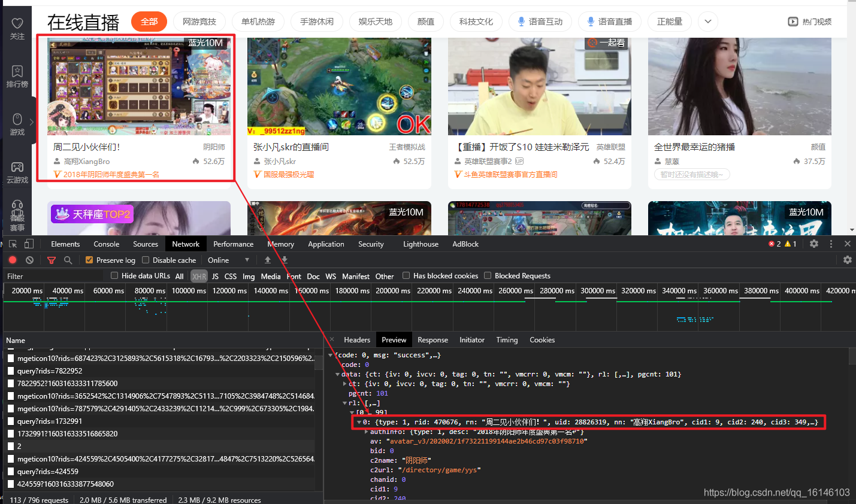856x504 pixels.
Task: Select the 全部 category button
Action: [149, 22]
